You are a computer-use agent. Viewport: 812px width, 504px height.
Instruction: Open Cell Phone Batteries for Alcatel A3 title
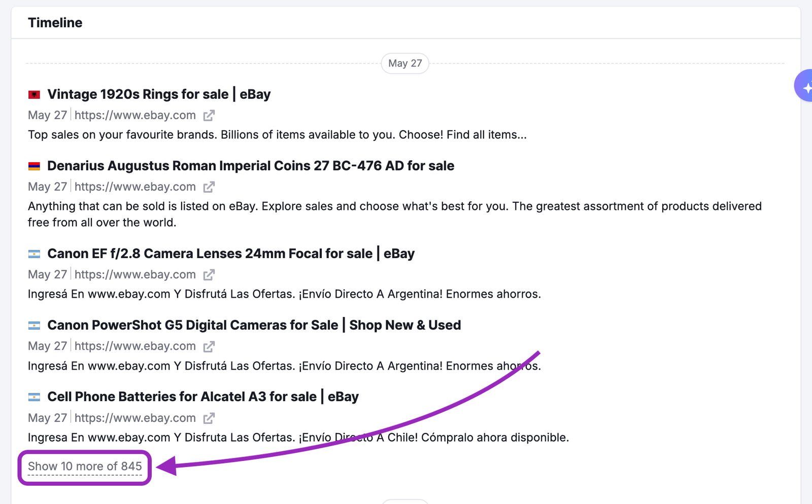[x=203, y=397]
